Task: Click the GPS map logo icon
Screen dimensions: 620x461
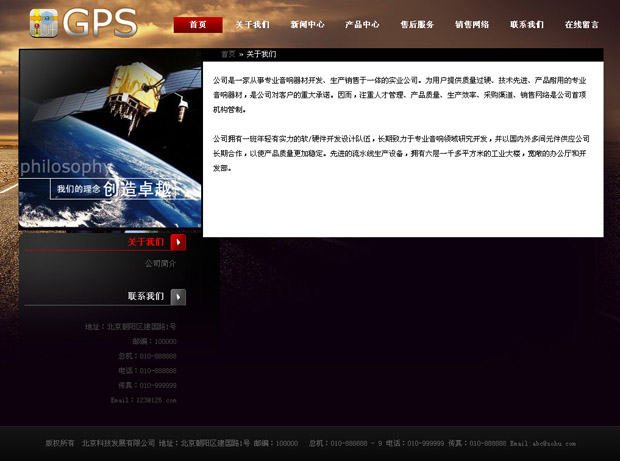Action: 43,22
